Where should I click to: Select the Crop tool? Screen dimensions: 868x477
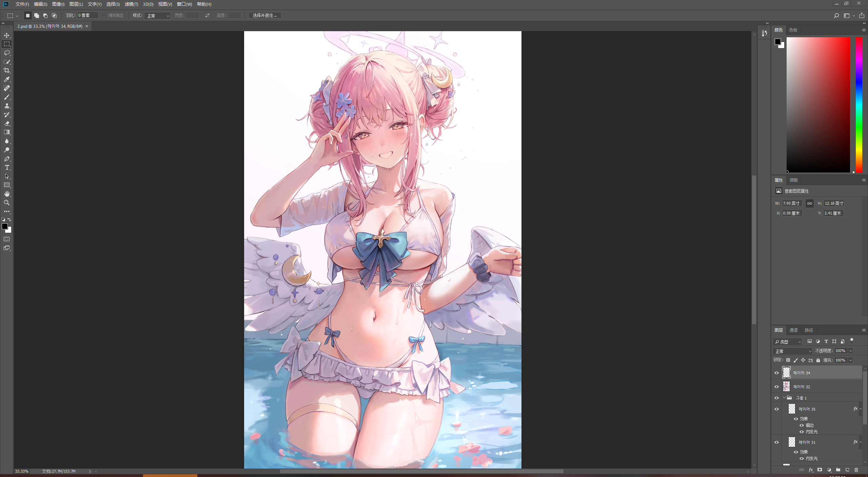pos(7,70)
